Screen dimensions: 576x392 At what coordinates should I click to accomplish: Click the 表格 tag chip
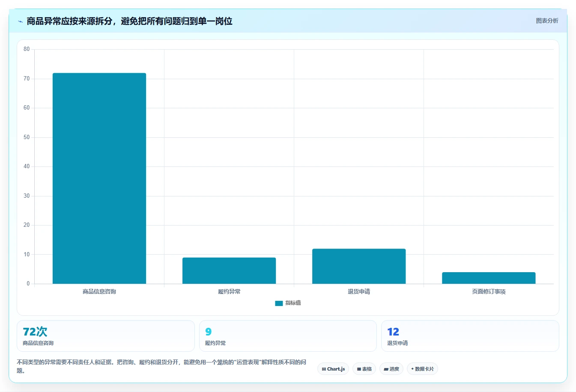[x=364, y=369]
